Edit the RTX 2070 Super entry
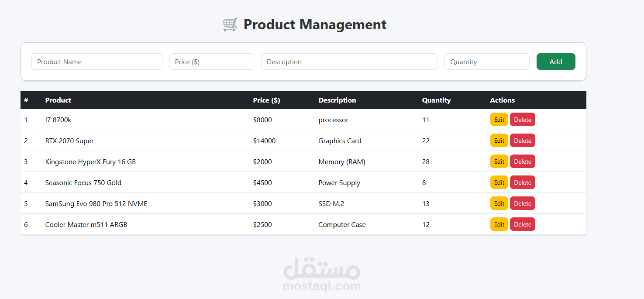 click(499, 141)
